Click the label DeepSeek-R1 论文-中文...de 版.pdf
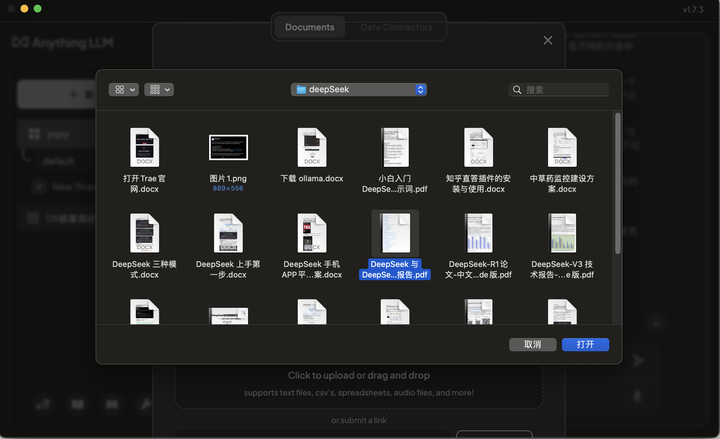 478,270
